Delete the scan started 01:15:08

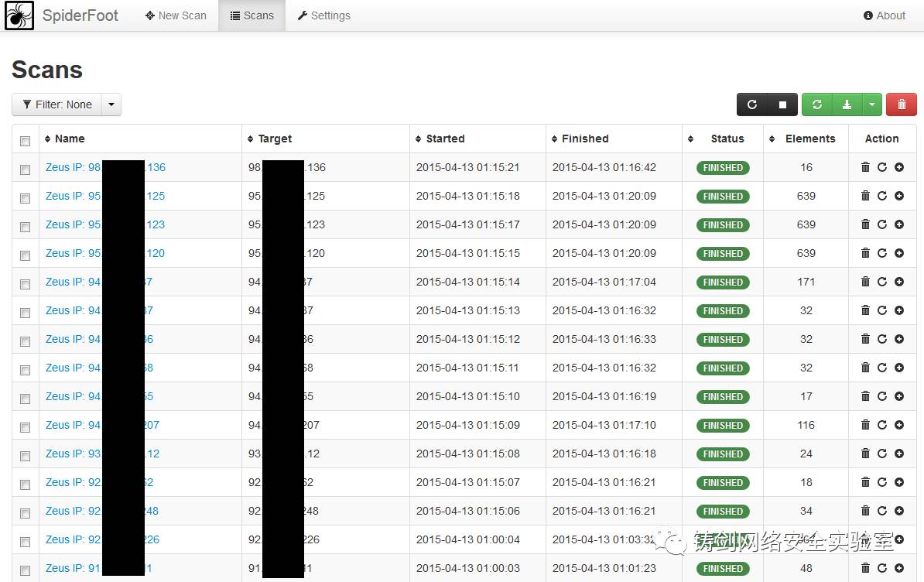click(x=865, y=454)
